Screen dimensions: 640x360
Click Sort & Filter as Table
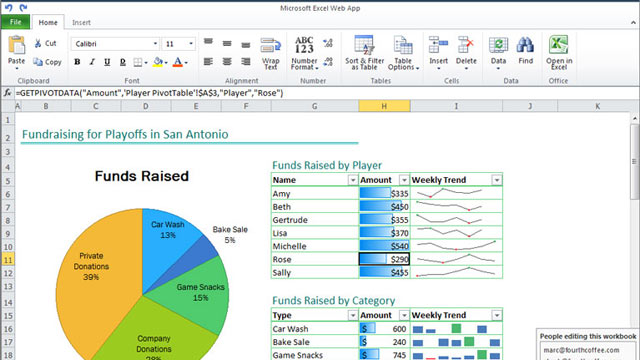pyautogui.click(x=364, y=53)
